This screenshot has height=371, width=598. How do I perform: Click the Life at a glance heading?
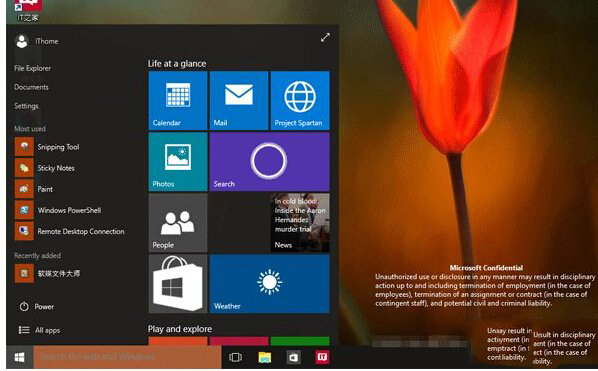pyautogui.click(x=177, y=64)
